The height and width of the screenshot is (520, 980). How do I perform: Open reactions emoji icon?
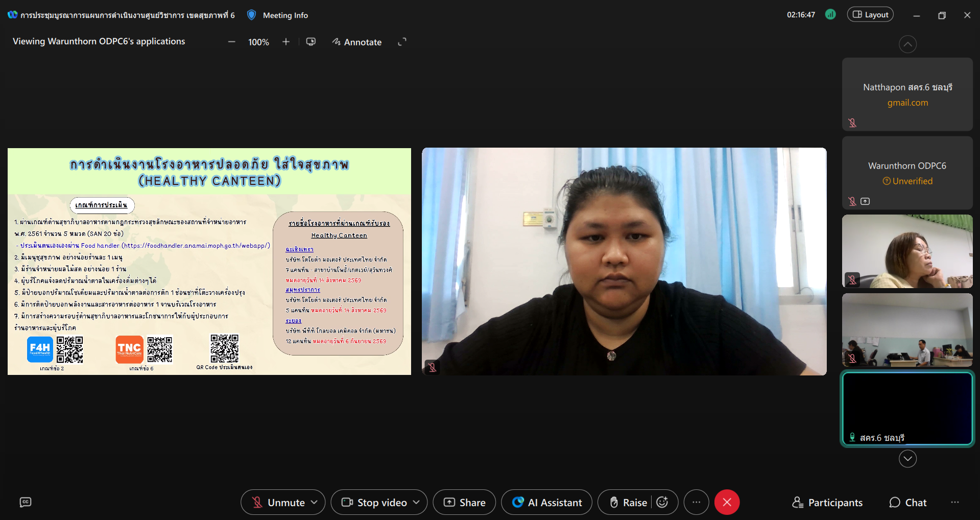point(662,502)
